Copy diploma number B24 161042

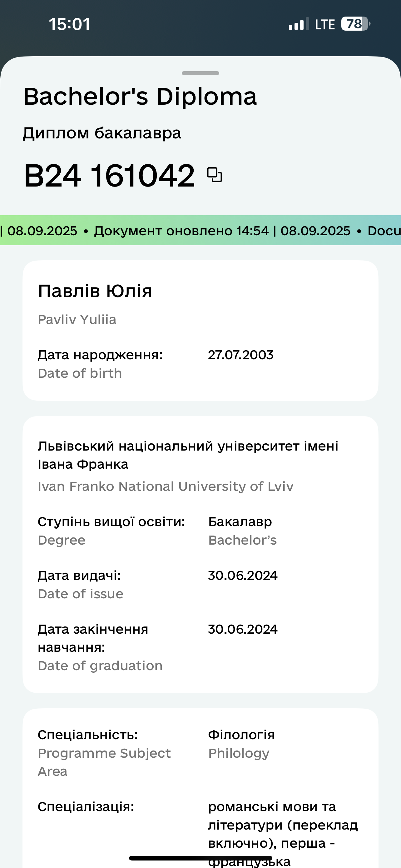pos(215,175)
